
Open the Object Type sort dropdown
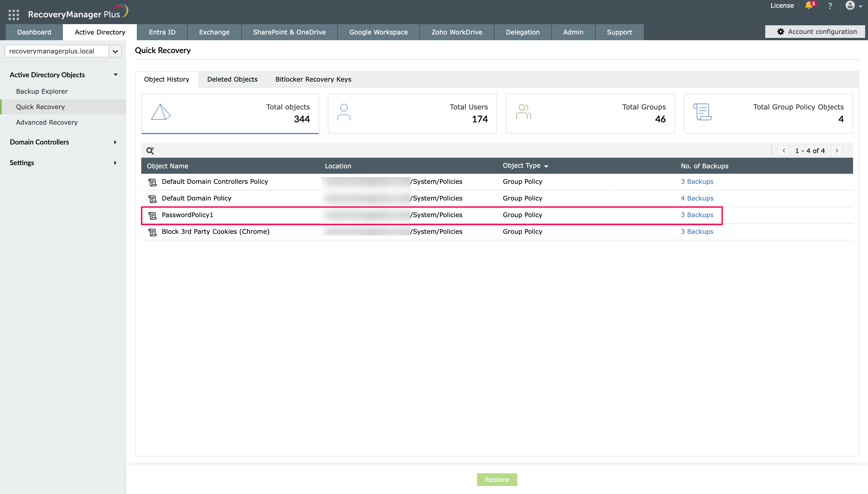click(546, 166)
